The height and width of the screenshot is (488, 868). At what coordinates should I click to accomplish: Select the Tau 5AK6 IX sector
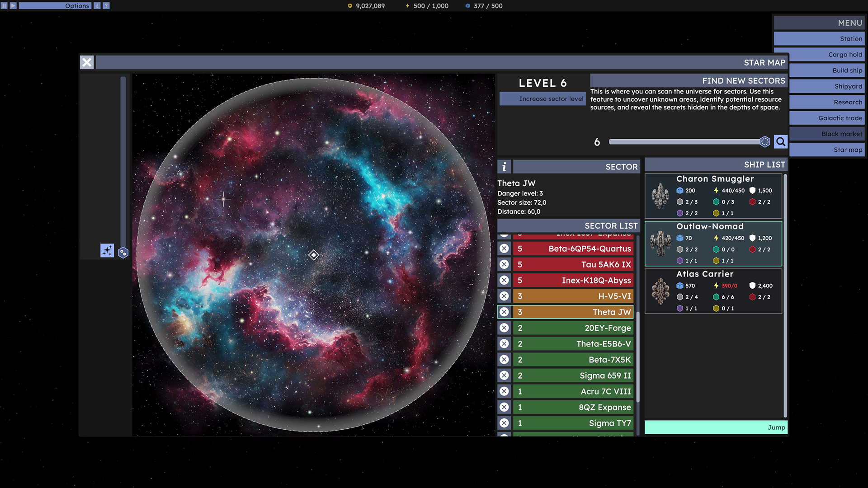pos(573,264)
